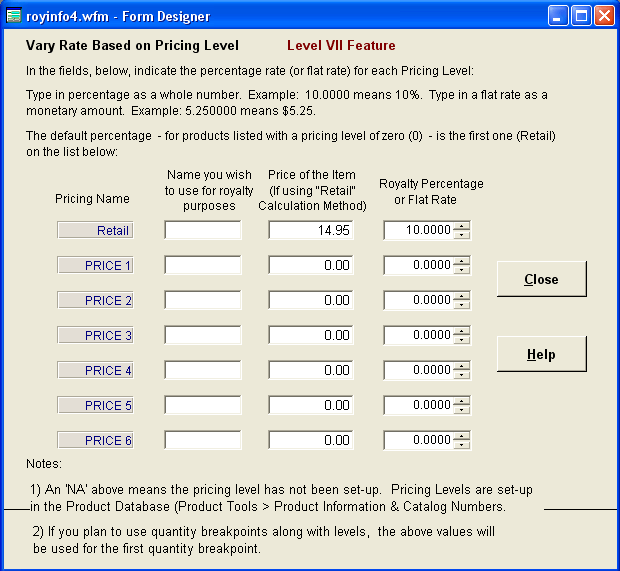Click the Retail item price field showing 14.95
Screen dimensions: 620x571
pos(310,230)
